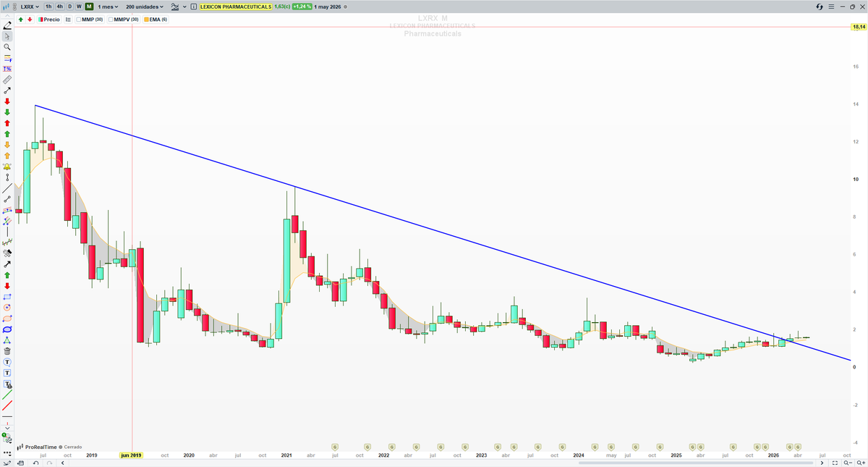Select the red diagonal line tool
The width and height of the screenshot is (868, 467).
pyautogui.click(x=7, y=406)
